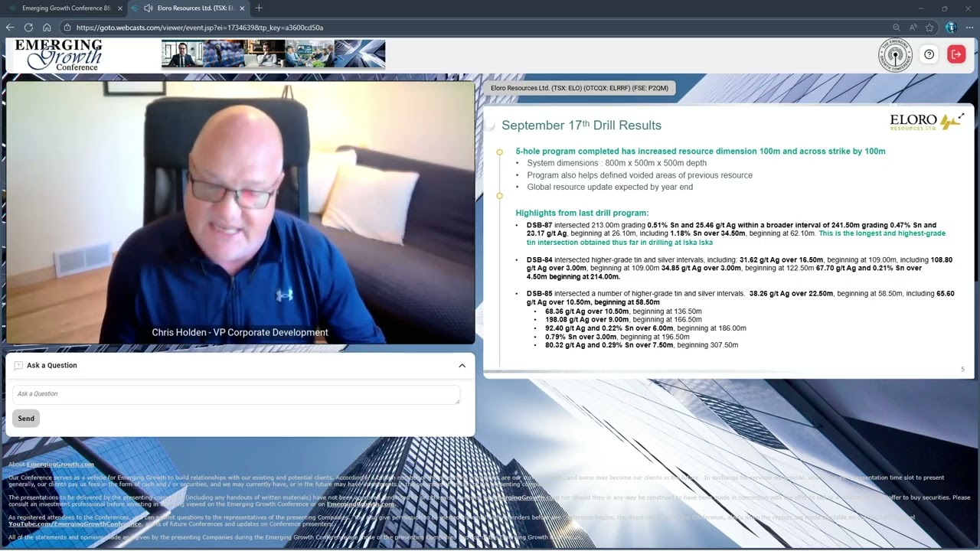
Task: Click the System dimensions bullet on slide
Action: coord(616,163)
